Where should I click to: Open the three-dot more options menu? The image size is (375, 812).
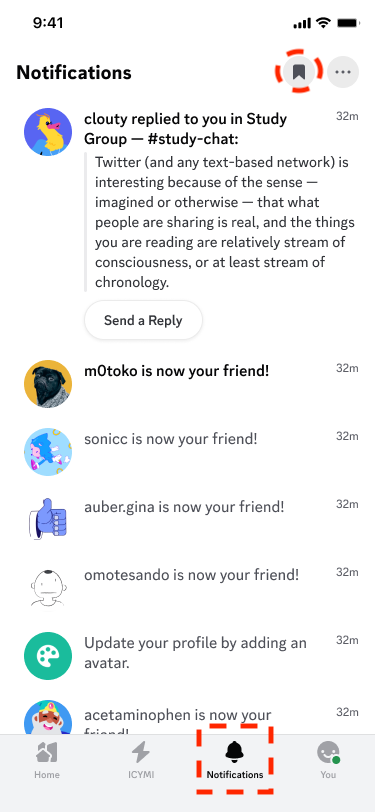(343, 72)
